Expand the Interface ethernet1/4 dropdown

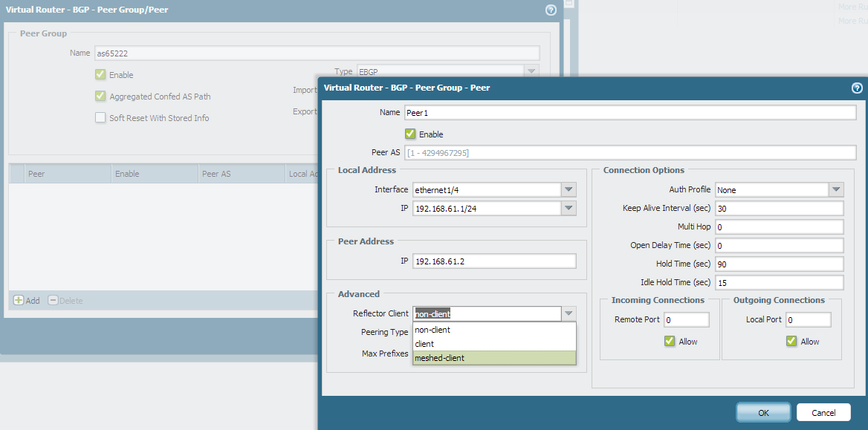click(x=569, y=189)
